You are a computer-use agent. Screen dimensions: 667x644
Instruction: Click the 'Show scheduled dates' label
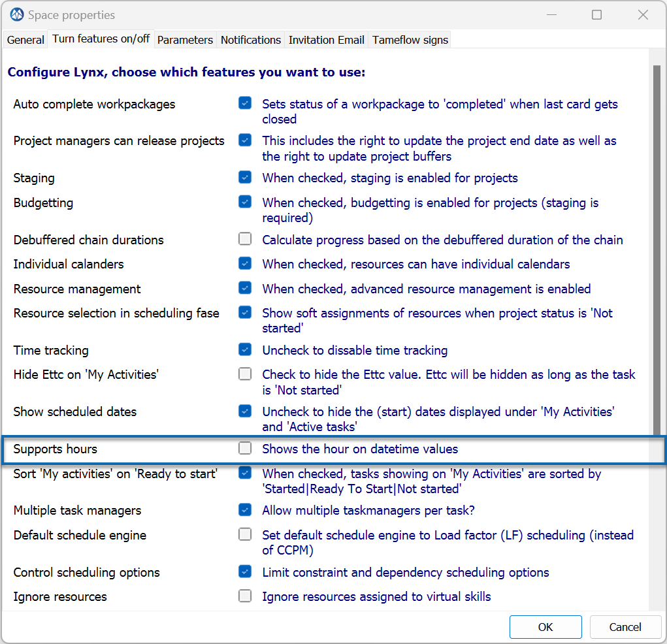pyautogui.click(x=75, y=411)
